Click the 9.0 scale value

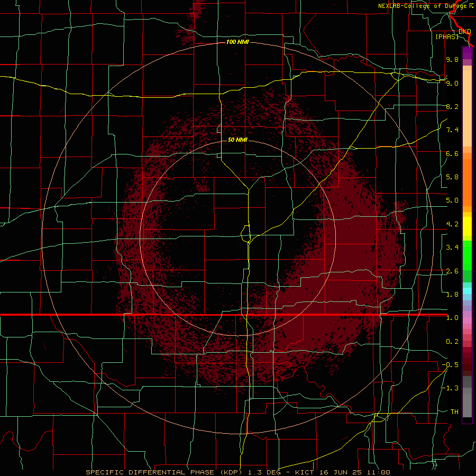(452, 83)
